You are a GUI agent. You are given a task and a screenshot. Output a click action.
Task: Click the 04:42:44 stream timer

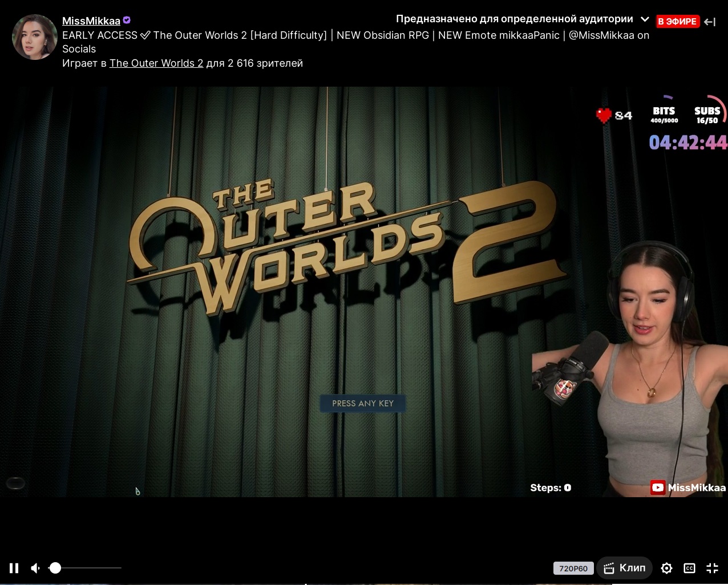point(688,142)
